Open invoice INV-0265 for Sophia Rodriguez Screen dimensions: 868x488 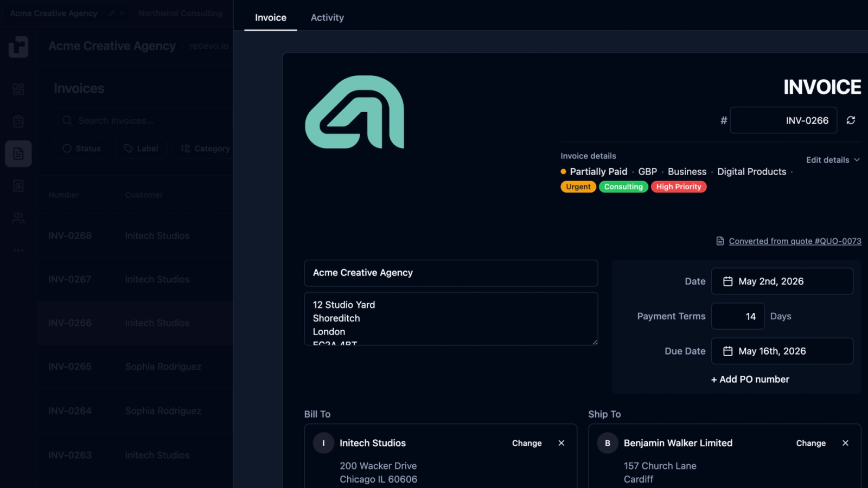pyautogui.click(x=136, y=367)
